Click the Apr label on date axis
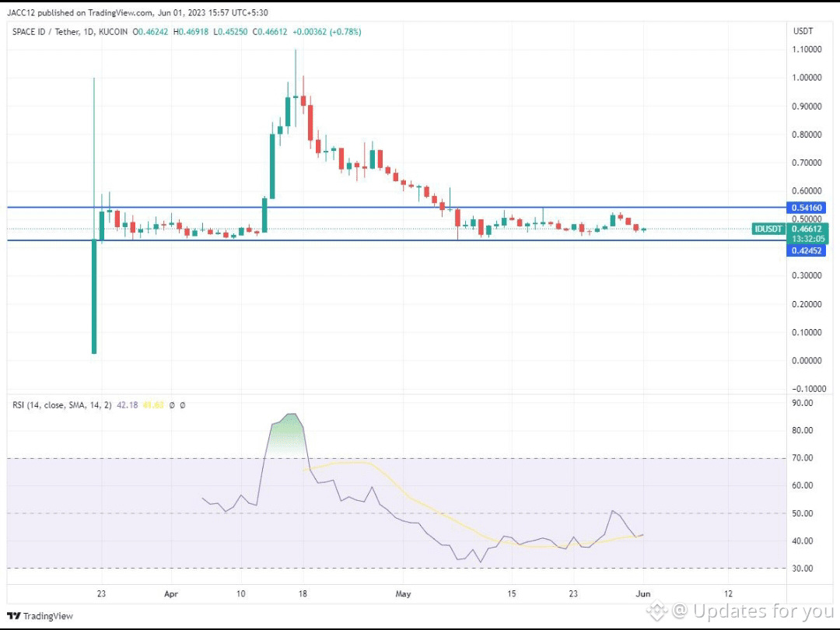Image resolution: width=840 pixels, height=630 pixels. [x=171, y=594]
